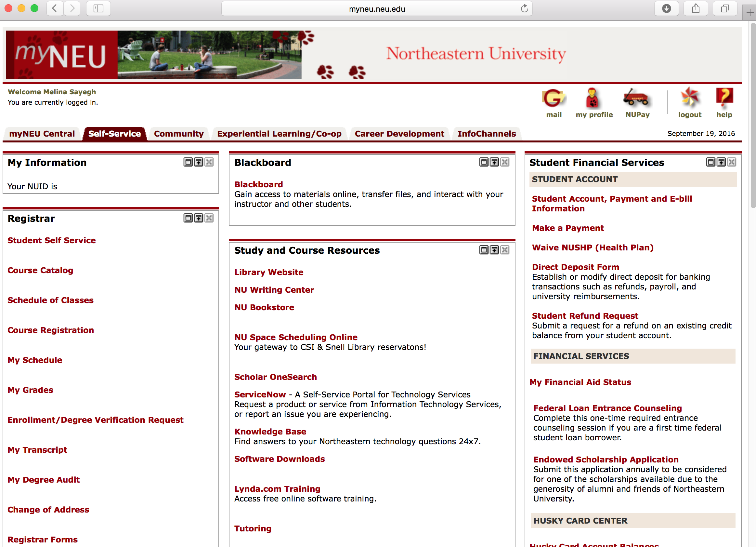Collapse the Registrar panel
This screenshot has height=547, width=756.
pos(199,218)
